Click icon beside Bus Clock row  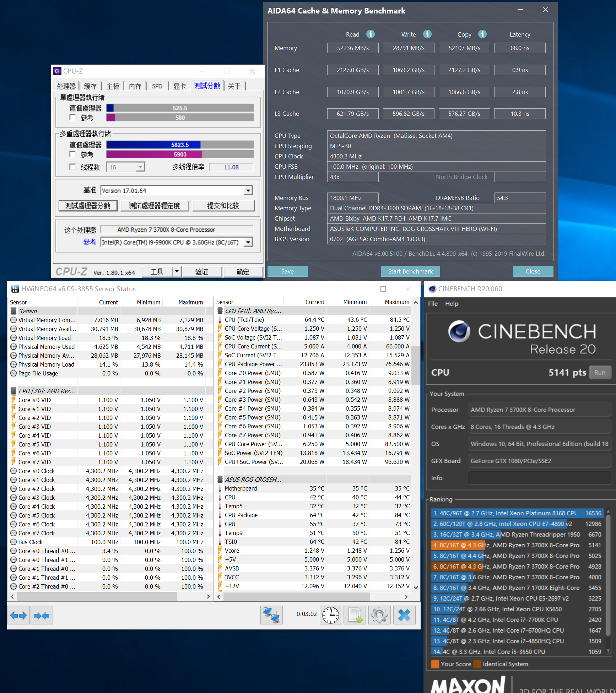[x=13, y=542]
